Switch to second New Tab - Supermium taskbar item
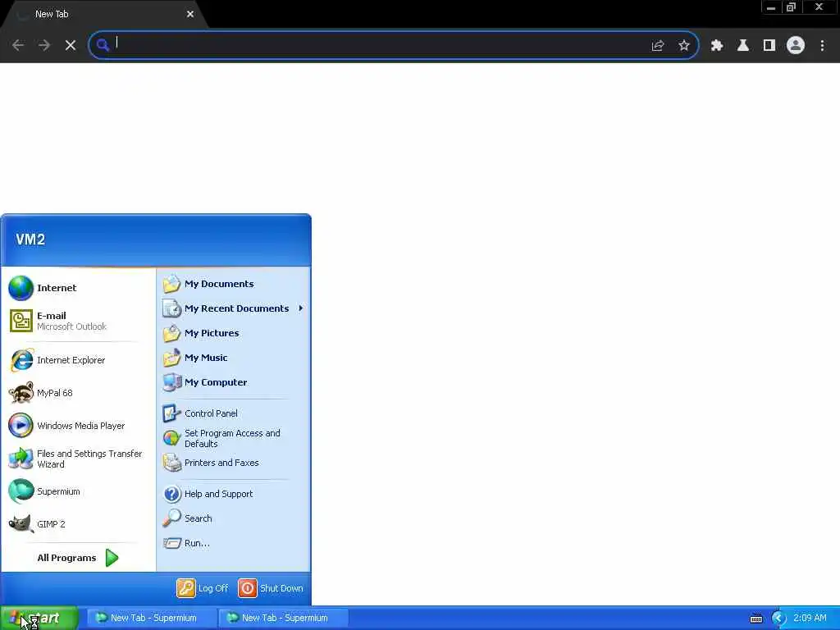Image resolution: width=840 pixels, height=630 pixels. 283,619
